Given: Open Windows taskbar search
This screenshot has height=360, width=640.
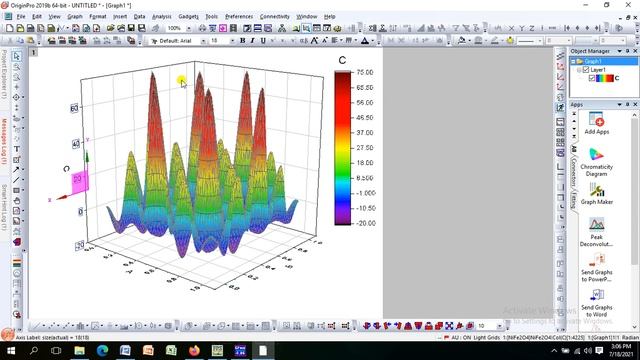Looking at the screenshot, I should (x=34, y=351).
